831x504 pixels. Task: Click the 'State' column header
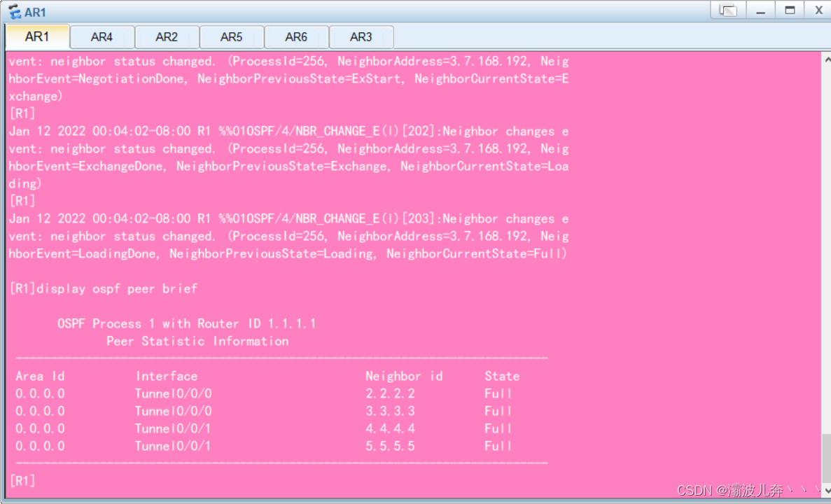tap(502, 377)
